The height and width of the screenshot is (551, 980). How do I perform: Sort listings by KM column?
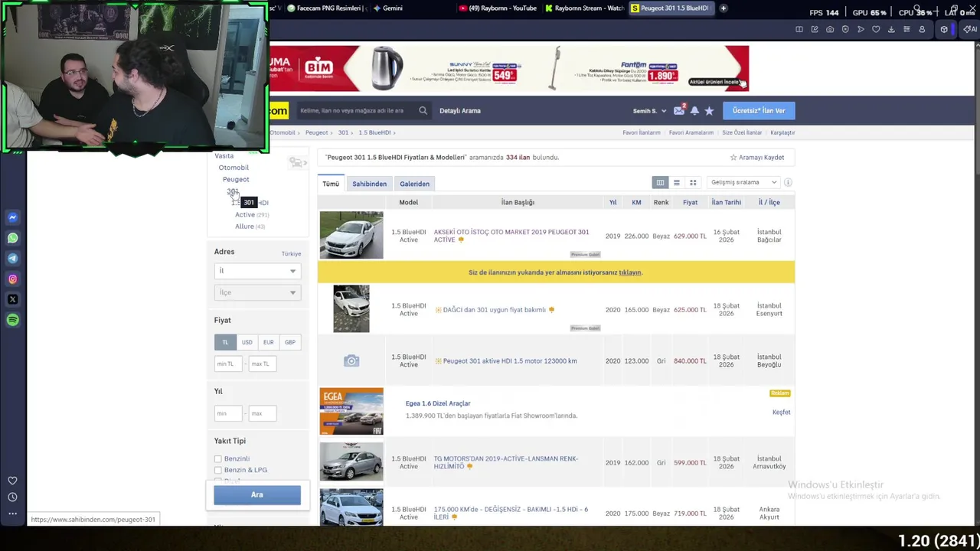coord(636,203)
